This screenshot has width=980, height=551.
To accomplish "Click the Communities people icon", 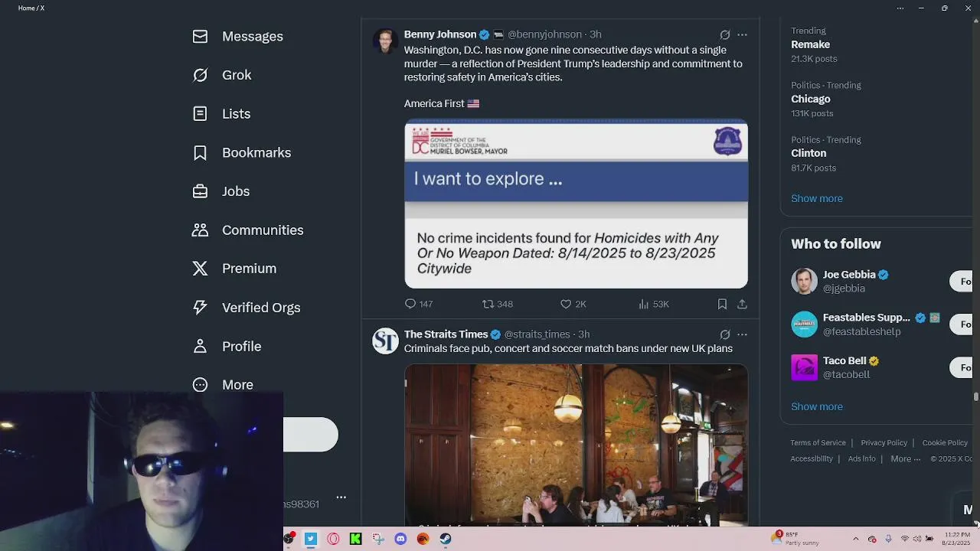I will pyautogui.click(x=200, y=230).
